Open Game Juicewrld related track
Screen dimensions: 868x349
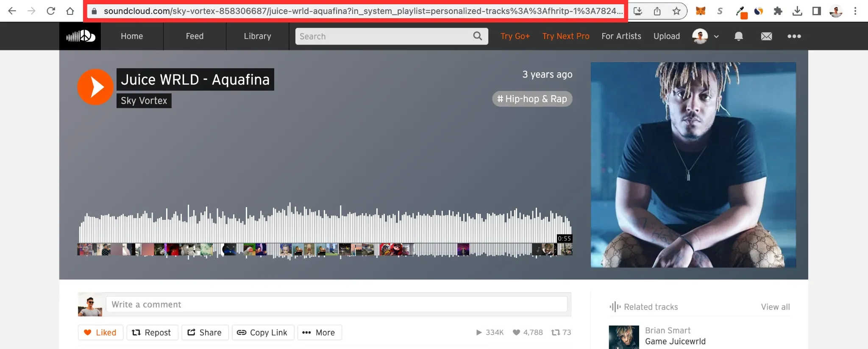[675, 341]
